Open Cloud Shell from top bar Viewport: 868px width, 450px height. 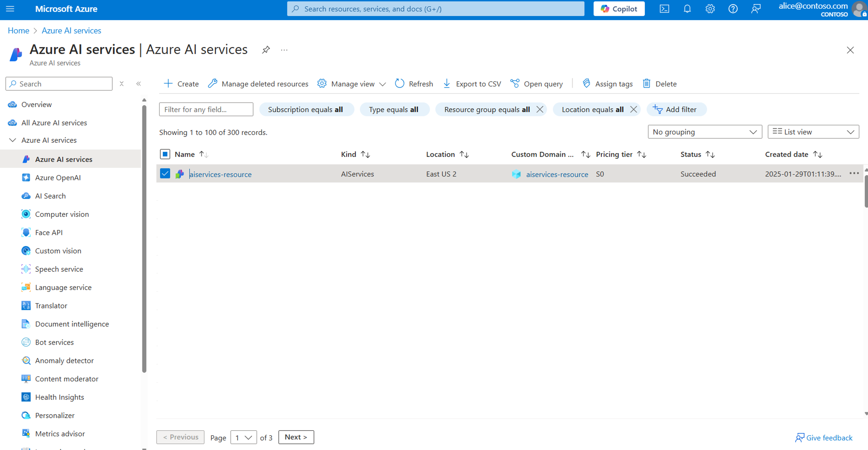[664, 9]
